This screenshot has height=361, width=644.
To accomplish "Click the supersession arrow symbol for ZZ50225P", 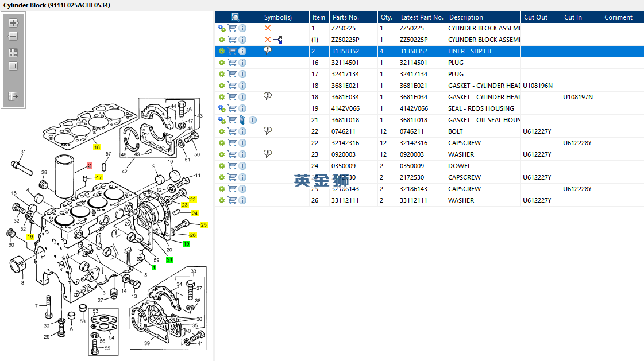I will 278,40.
